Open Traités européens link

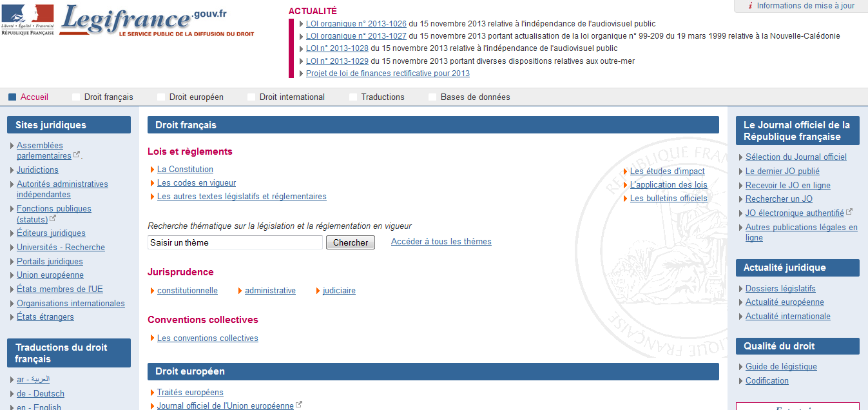190,393
